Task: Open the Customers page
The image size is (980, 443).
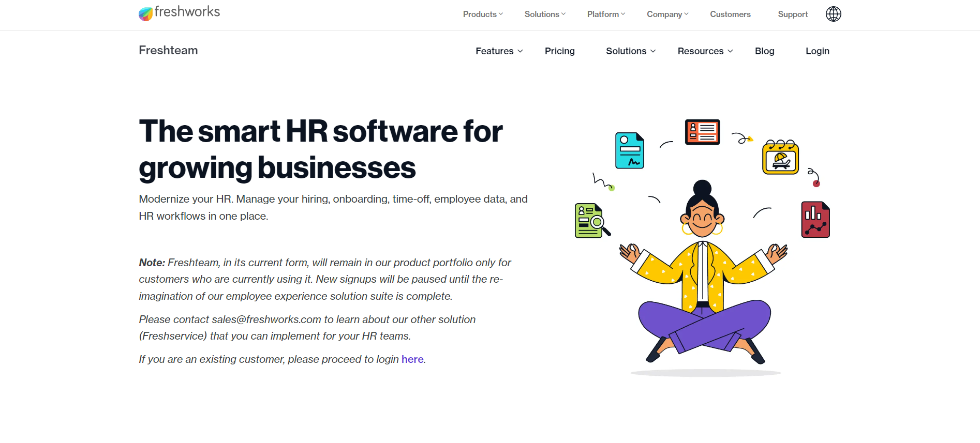Action: [730, 14]
